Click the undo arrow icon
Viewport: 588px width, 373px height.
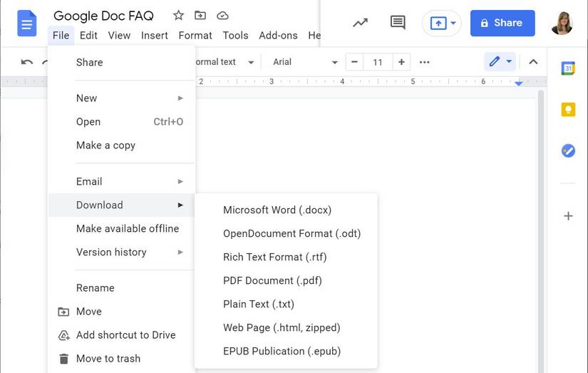point(27,62)
